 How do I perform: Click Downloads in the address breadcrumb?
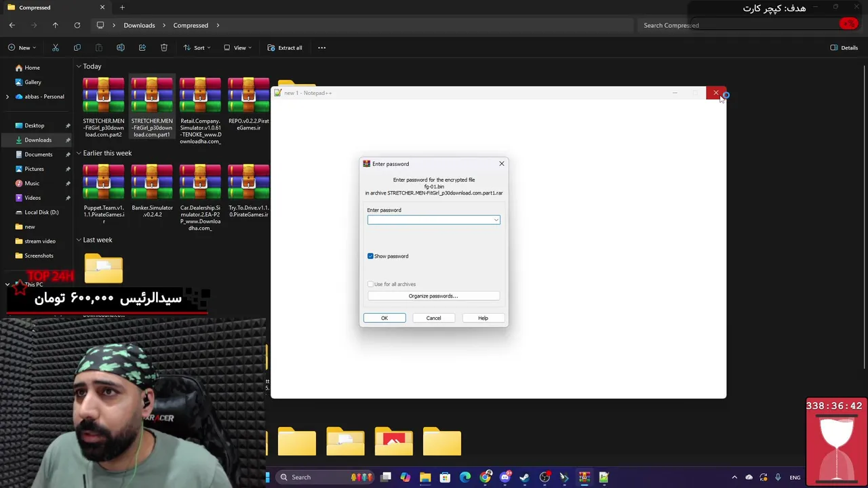tap(139, 25)
